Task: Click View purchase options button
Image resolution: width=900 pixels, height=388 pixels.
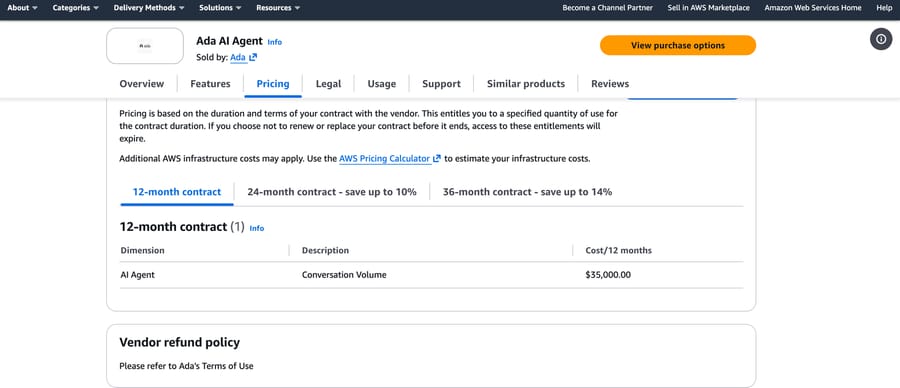Action: pyautogui.click(x=678, y=45)
